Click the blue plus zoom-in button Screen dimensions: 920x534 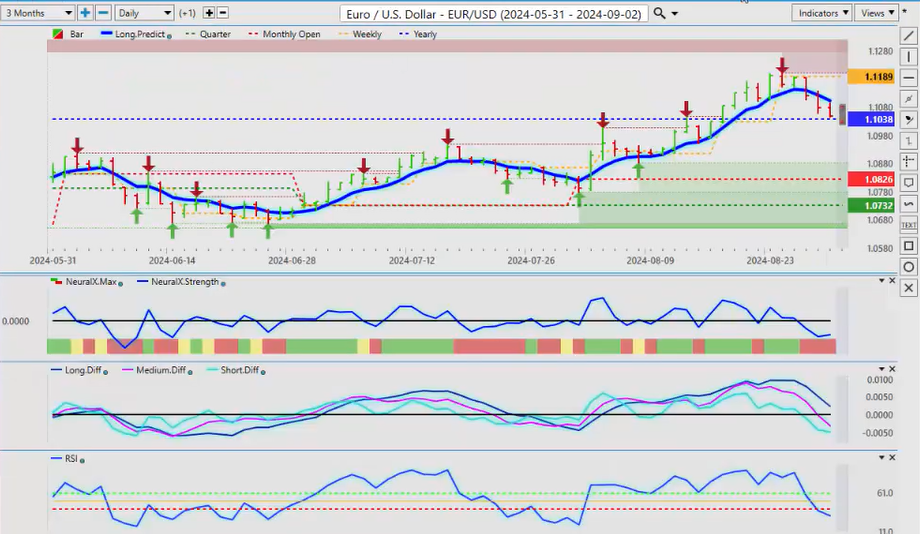[x=86, y=13]
